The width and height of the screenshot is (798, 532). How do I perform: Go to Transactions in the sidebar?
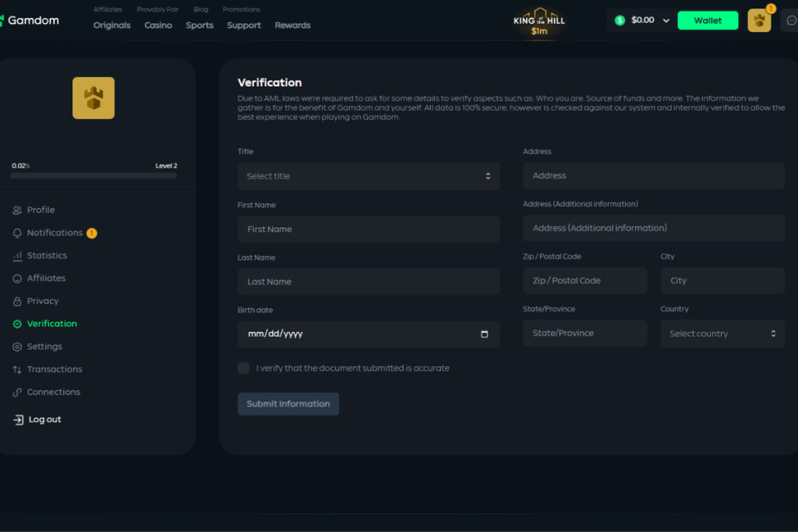55,369
